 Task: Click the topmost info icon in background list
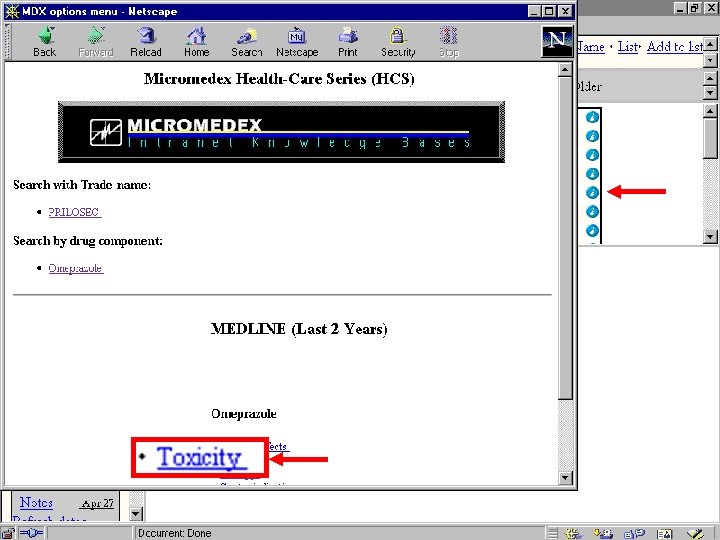tap(592, 117)
